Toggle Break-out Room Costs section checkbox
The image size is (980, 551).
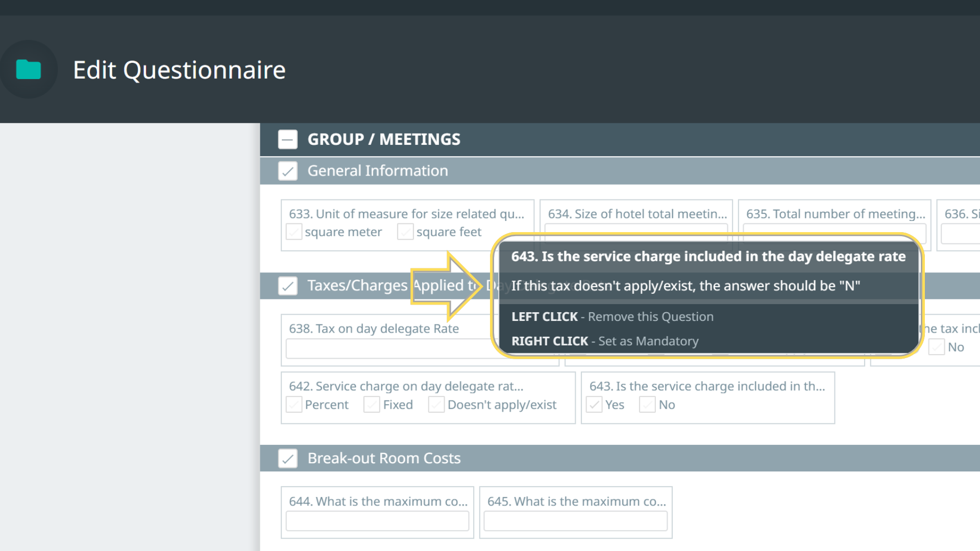tap(287, 458)
